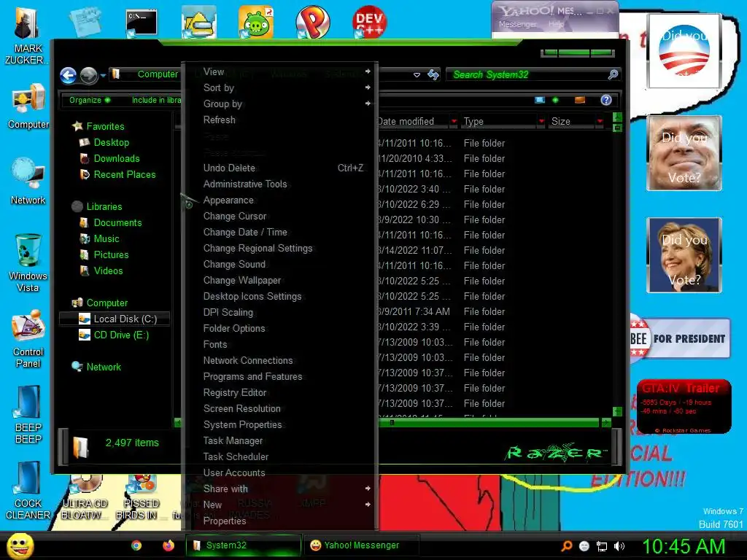Open the Date modified column filter arrow
The height and width of the screenshot is (560, 747).
tap(454, 122)
